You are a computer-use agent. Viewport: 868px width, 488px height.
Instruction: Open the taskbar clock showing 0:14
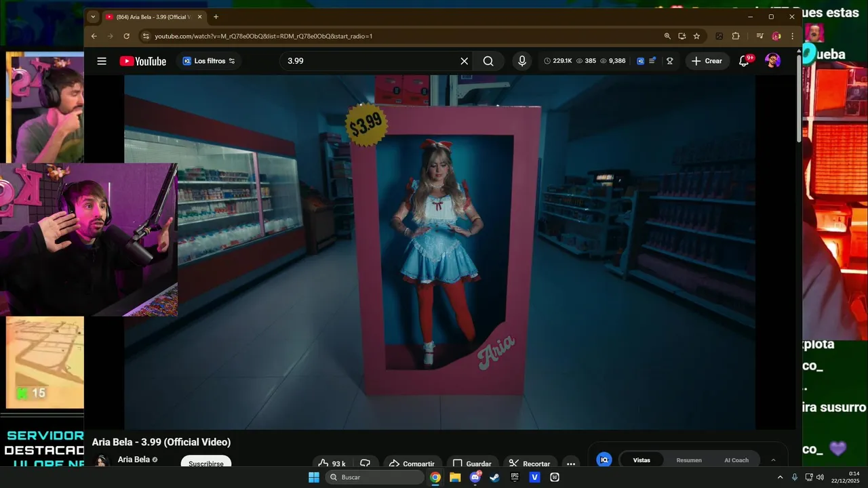(x=846, y=477)
